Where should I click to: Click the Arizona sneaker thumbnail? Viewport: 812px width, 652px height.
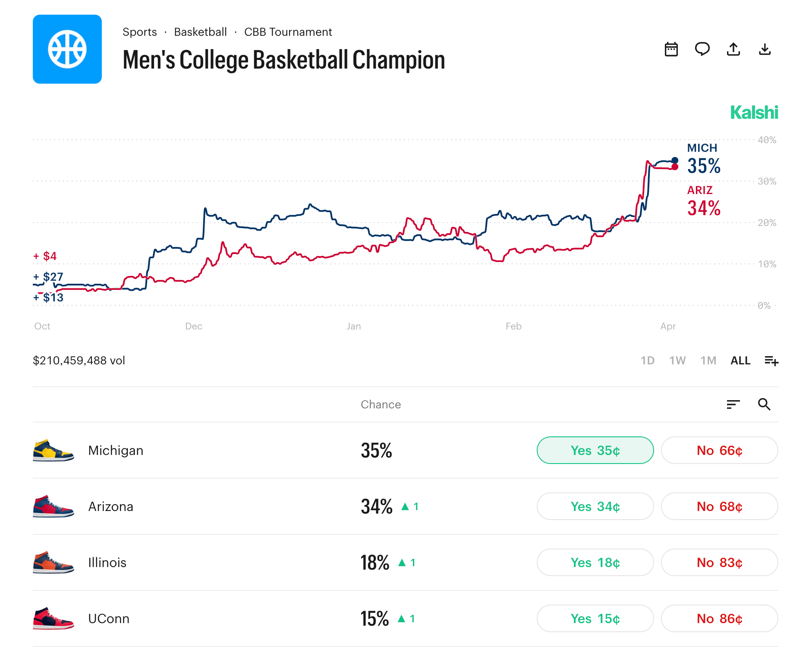54,506
